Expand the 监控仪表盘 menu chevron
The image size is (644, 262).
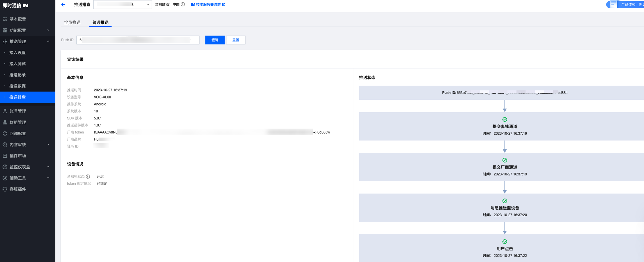pos(48,167)
